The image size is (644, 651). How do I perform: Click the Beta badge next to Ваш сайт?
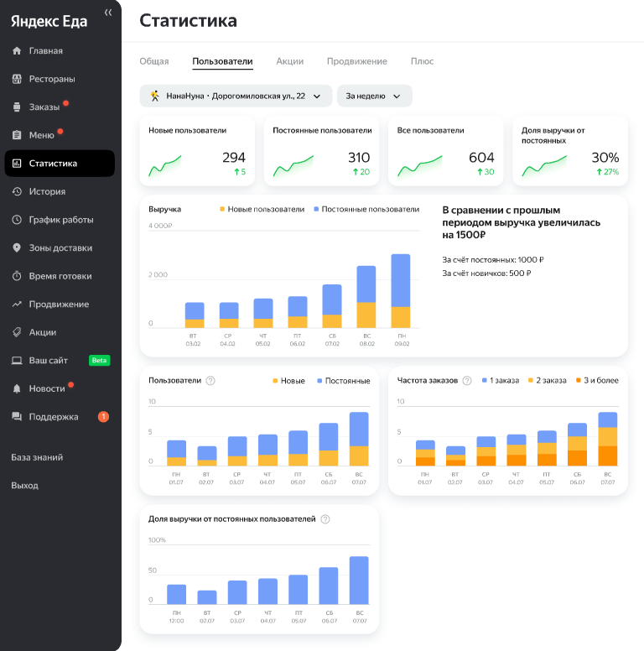tap(99, 361)
